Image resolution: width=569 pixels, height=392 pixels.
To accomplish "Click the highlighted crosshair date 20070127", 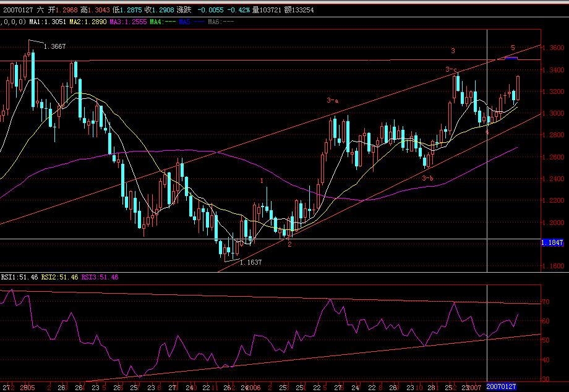I will (501, 387).
